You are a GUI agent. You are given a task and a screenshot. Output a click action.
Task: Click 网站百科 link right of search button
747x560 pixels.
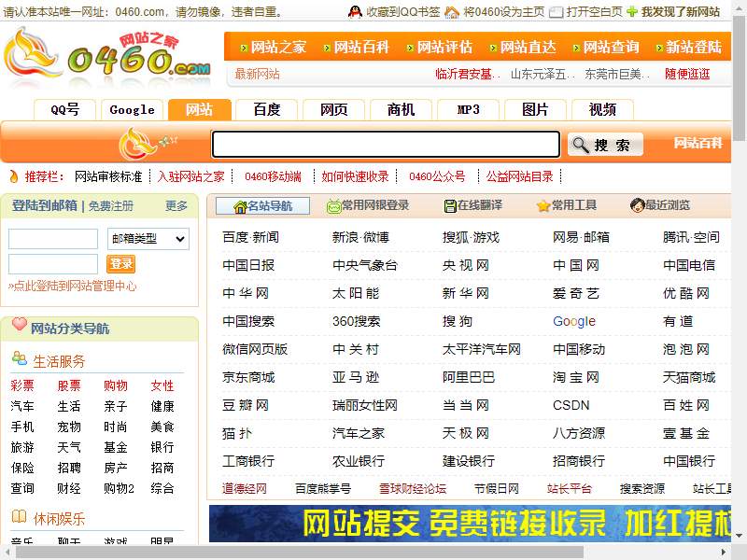(x=698, y=143)
